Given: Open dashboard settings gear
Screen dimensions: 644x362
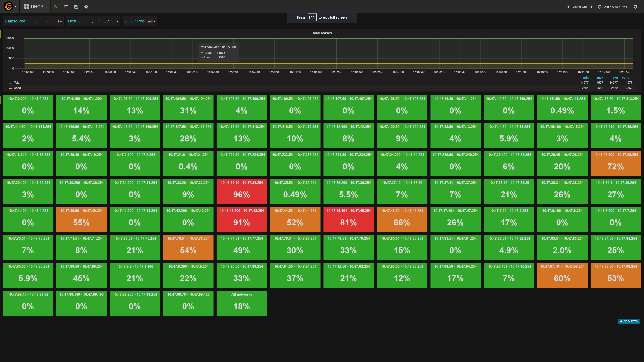Looking at the screenshot, I should click(x=86, y=7).
